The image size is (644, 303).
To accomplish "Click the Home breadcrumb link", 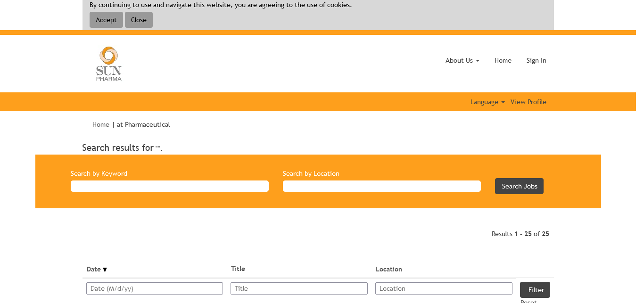I will 100,124.
